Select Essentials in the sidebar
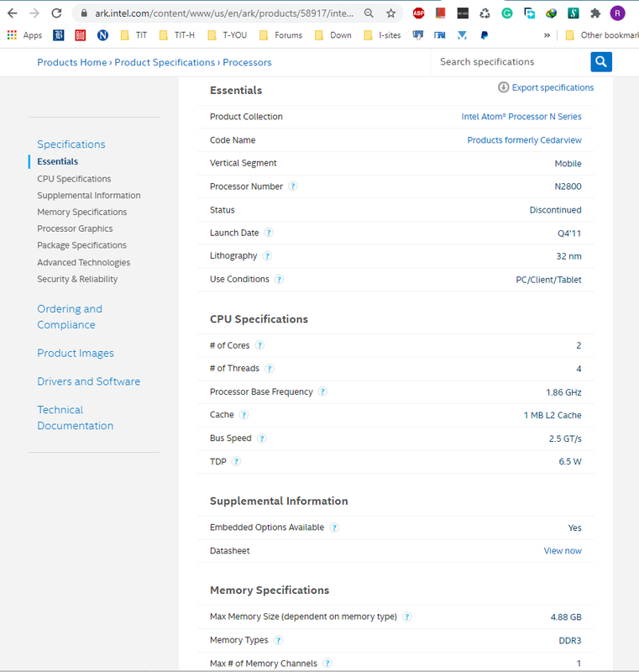This screenshot has height=672, width=639. (57, 161)
